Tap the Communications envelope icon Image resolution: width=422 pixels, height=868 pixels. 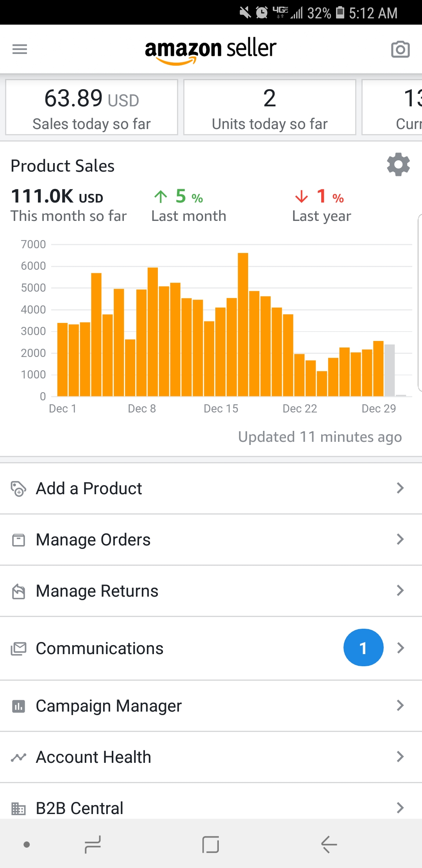[x=18, y=648]
